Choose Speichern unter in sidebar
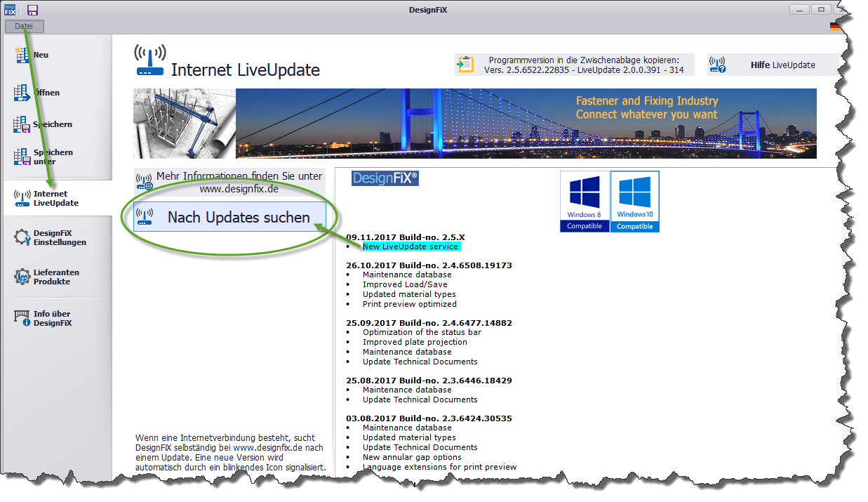The height and width of the screenshot is (502, 868). 53,157
